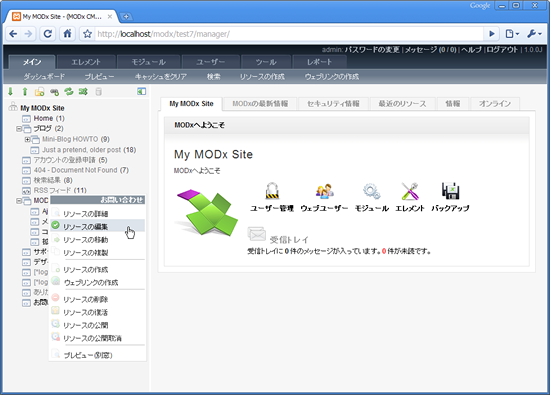Choose リソースの移動 from context menu
Viewport: 550px width, 395px height.
[98, 240]
